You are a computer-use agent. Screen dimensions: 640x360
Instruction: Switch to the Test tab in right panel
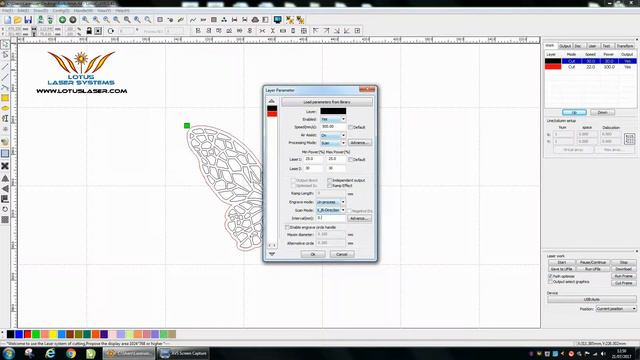[607, 46]
